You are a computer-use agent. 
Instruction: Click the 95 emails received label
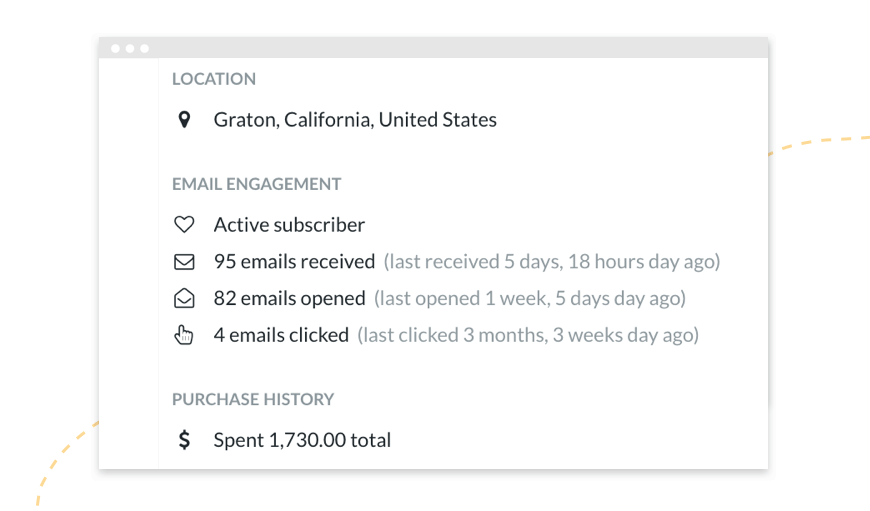click(295, 261)
